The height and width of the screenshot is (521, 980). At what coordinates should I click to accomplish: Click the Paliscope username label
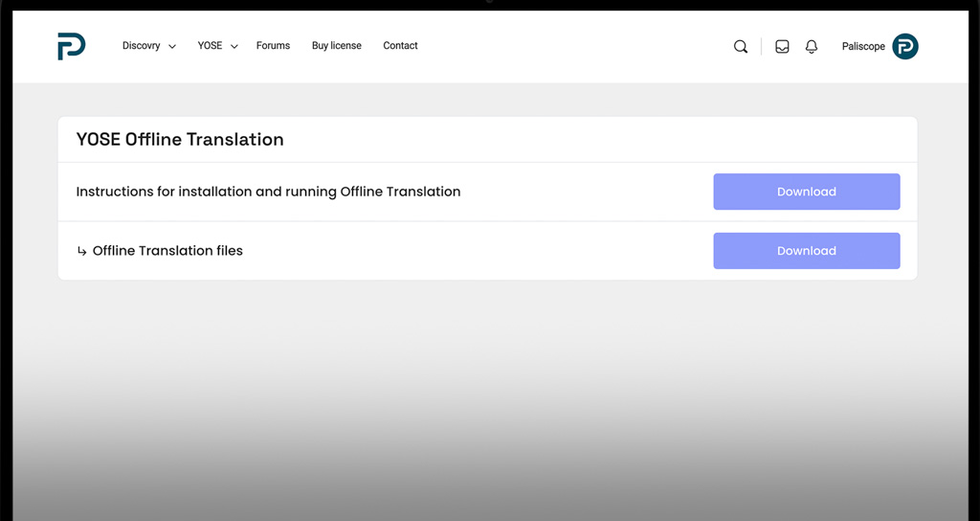point(863,46)
